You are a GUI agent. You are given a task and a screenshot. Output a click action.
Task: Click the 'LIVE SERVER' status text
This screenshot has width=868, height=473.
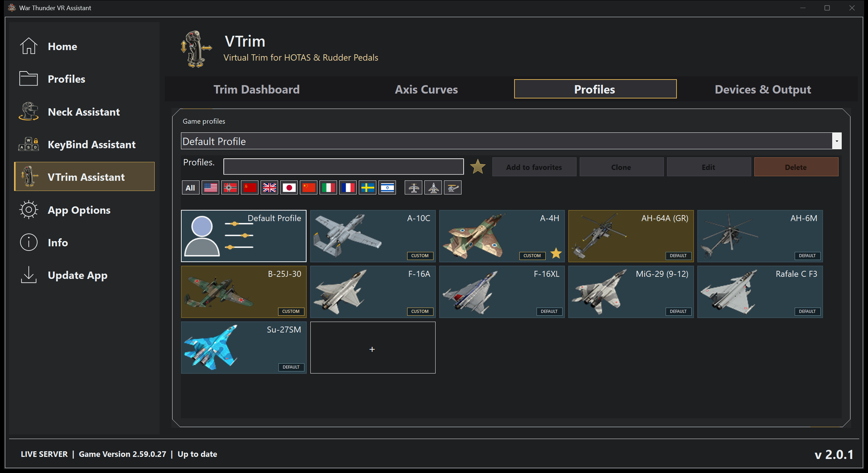point(44,454)
